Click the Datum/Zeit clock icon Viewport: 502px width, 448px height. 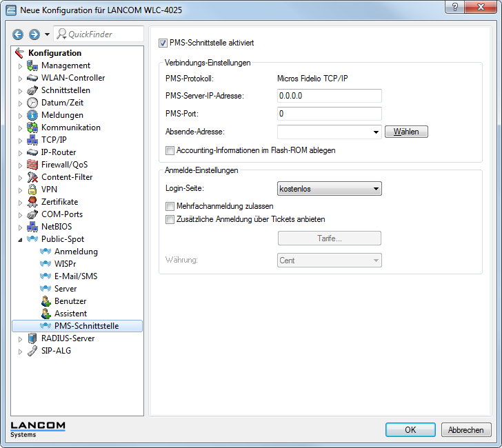32,103
